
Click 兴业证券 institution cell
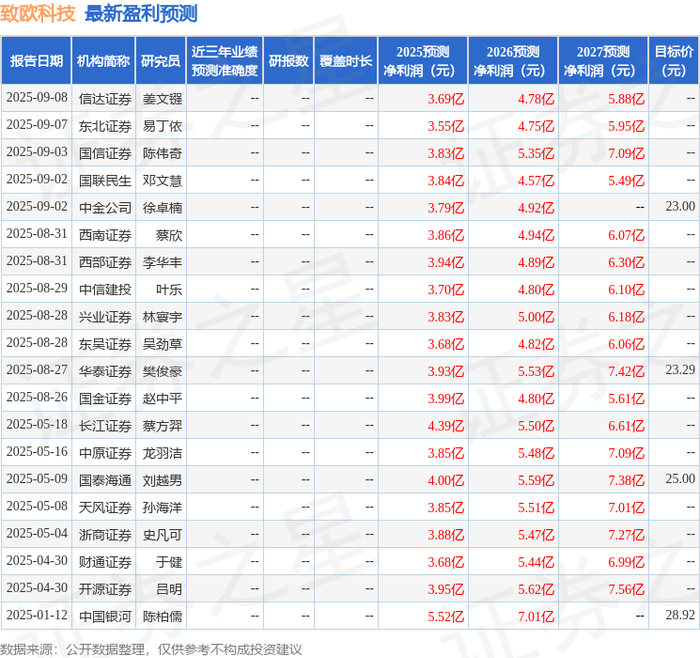[105, 317]
